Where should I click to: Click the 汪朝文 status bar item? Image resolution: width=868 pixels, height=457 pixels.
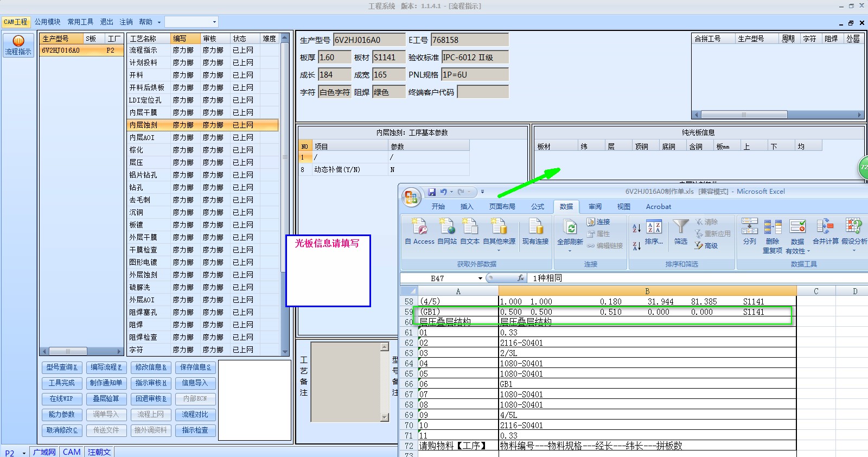[x=99, y=452]
